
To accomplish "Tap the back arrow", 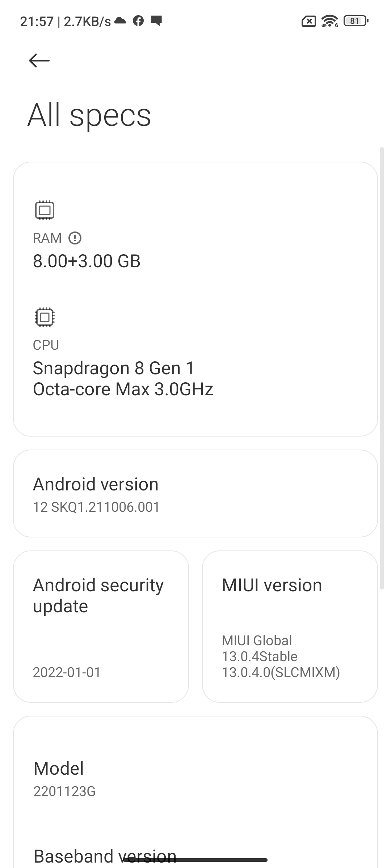I will click(39, 60).
